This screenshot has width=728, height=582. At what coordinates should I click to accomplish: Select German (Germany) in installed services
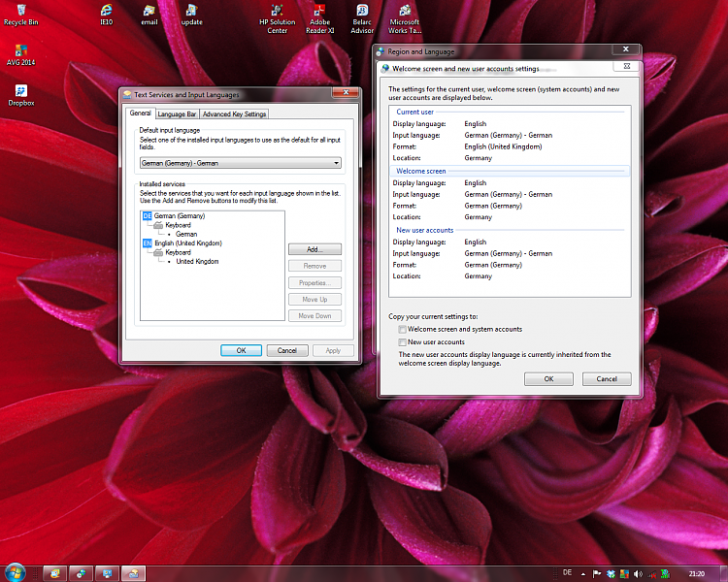click(x=180, y=215)
